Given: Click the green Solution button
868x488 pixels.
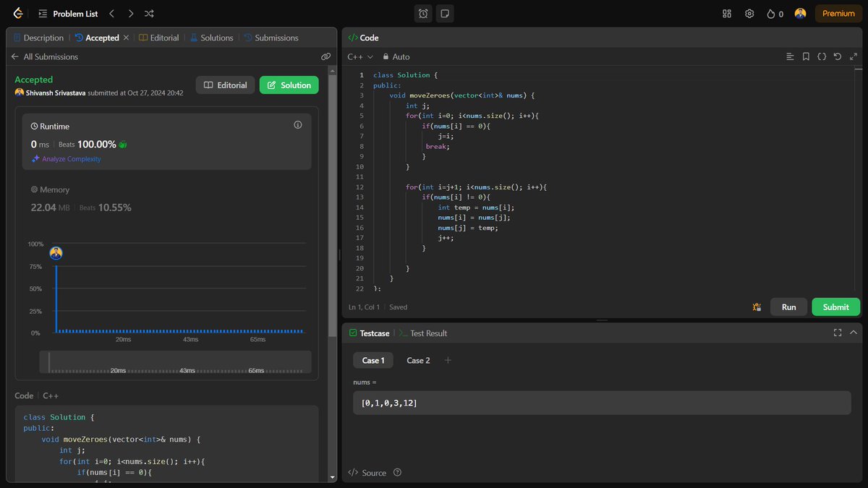Looking at the screenshot, I should click(289, 85).
